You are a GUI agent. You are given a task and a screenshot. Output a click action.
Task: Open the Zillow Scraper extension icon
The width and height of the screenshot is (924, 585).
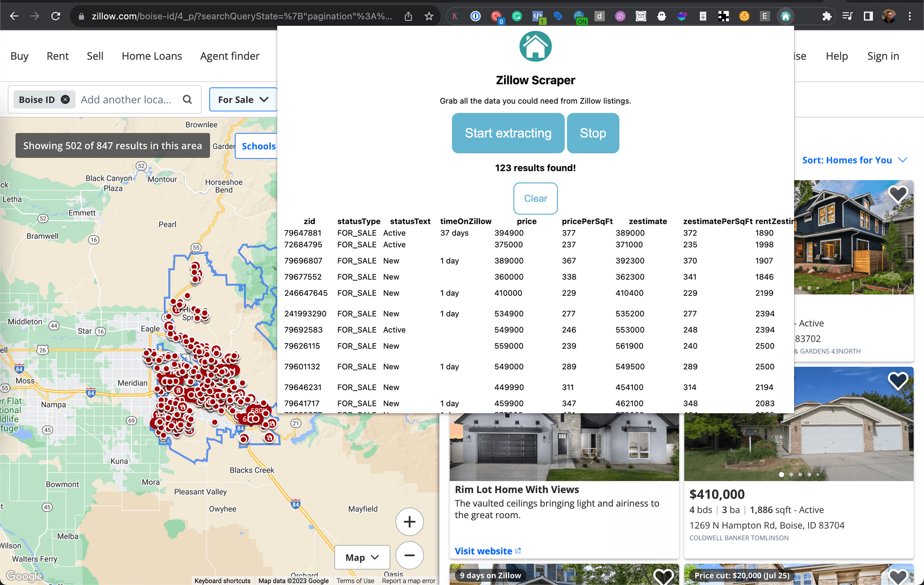coord(786,16)
